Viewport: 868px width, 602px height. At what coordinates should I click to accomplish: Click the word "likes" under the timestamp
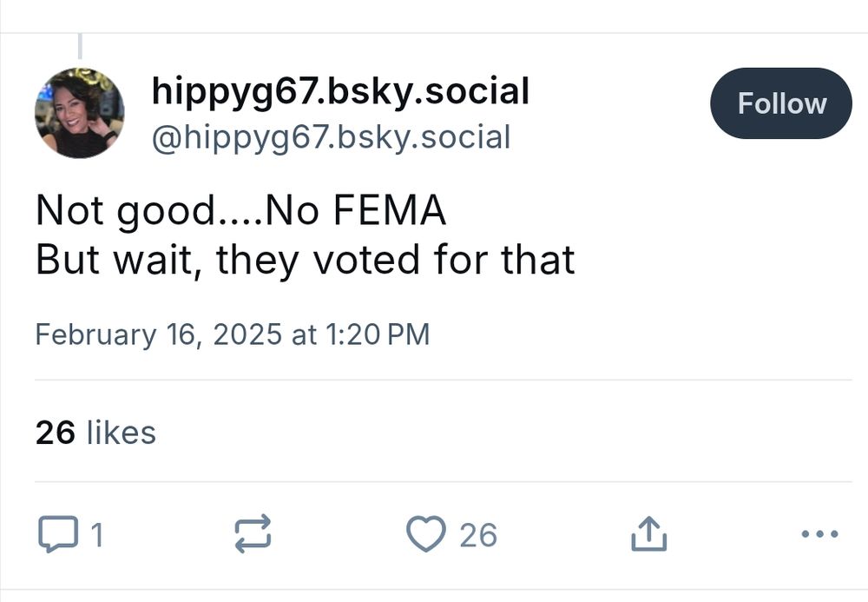click(x=122, y=432)
